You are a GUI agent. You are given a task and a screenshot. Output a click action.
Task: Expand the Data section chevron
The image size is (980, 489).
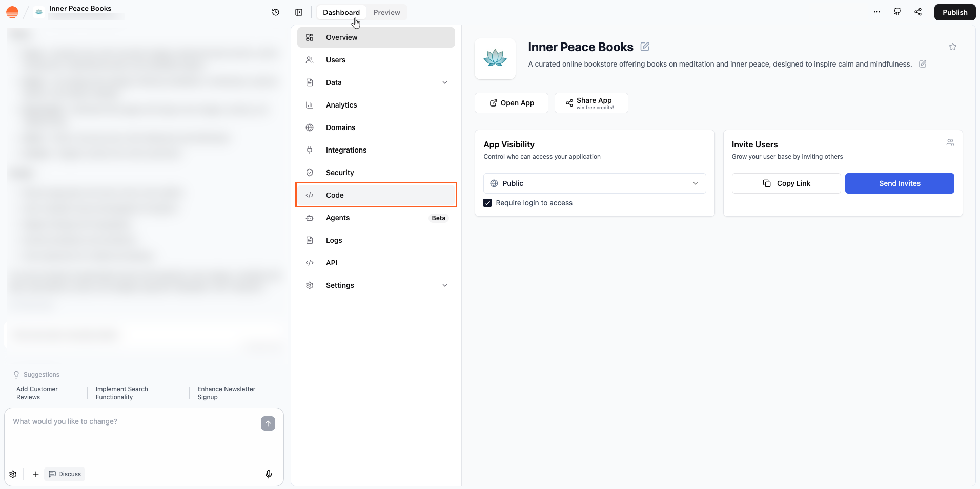point(445,82)
